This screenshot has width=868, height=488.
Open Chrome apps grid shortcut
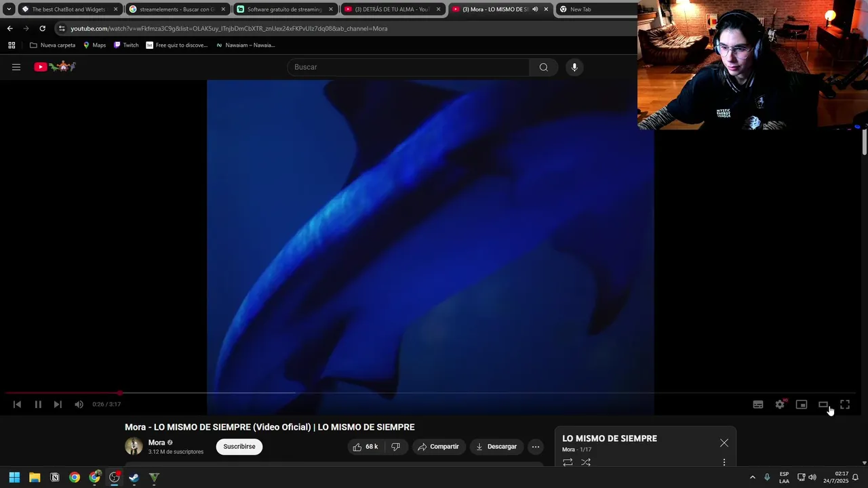[12, 45]
